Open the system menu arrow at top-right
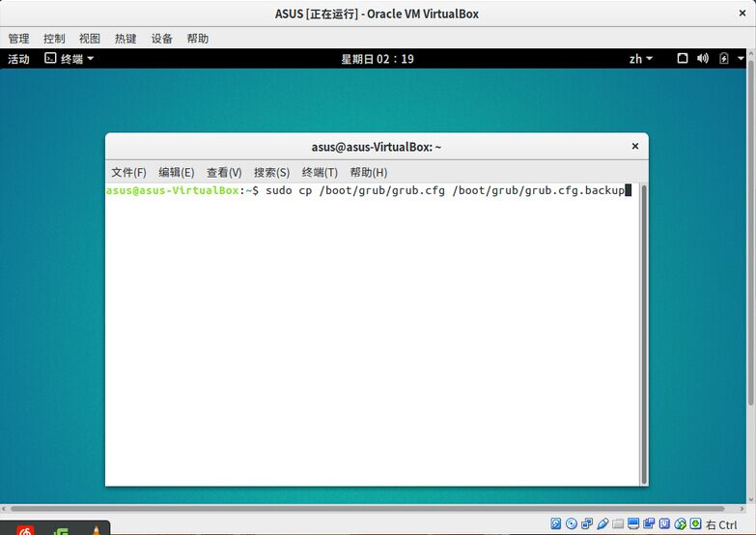 pos(741,58)
